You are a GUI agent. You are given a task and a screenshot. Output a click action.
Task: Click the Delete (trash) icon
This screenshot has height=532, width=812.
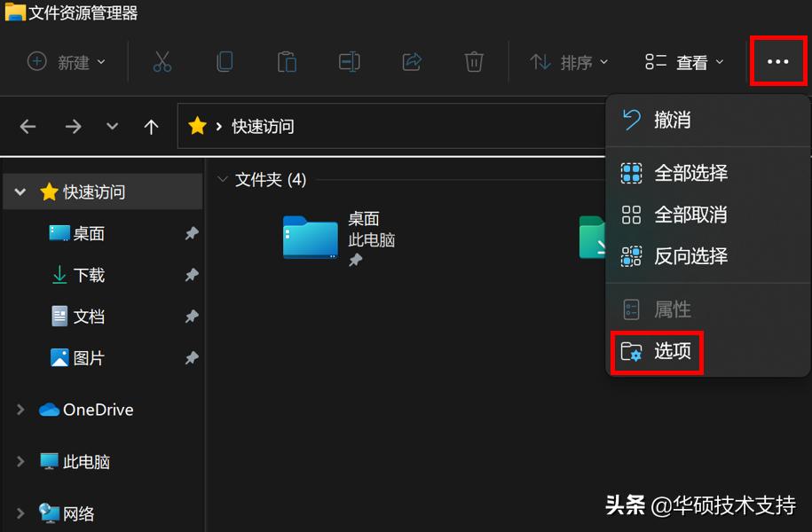[473, 61]
